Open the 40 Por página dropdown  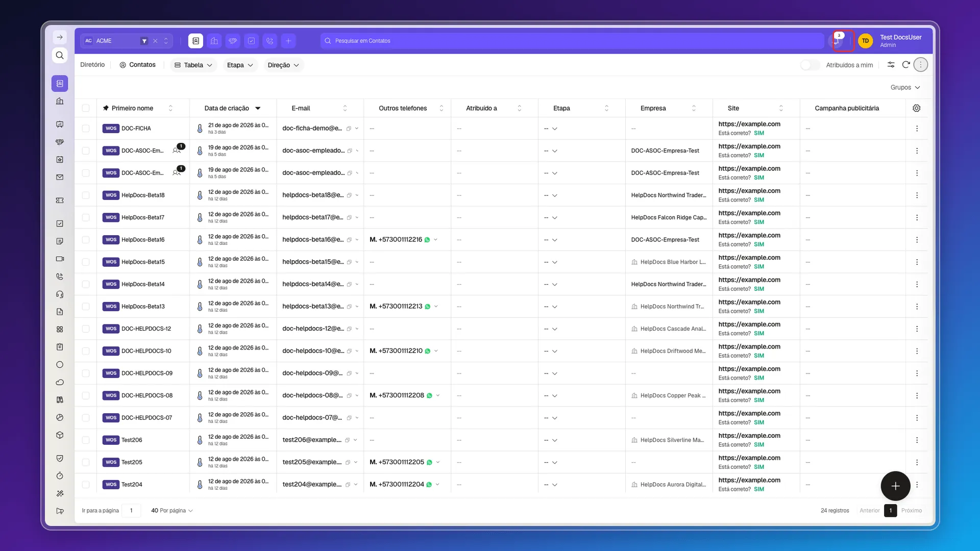[171, 511]
